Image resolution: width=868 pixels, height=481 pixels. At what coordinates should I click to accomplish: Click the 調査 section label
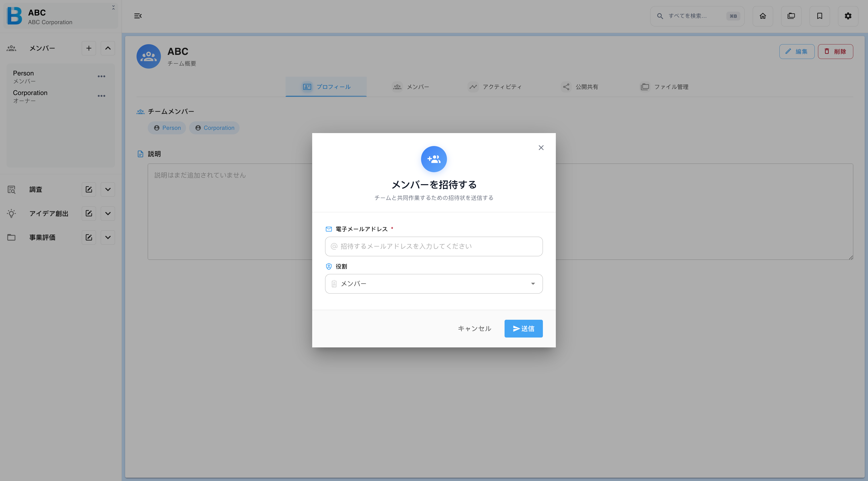click(35, 189)
